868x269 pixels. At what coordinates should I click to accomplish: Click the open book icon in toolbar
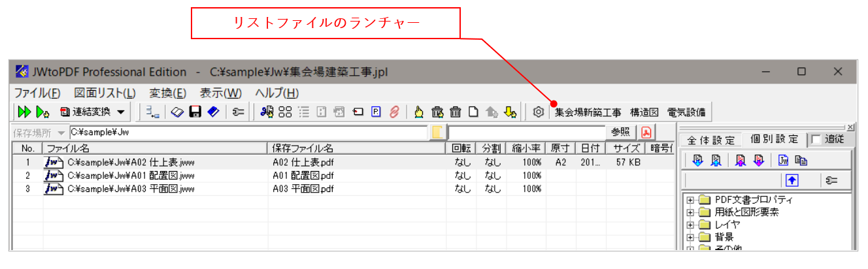coord(178,112)
